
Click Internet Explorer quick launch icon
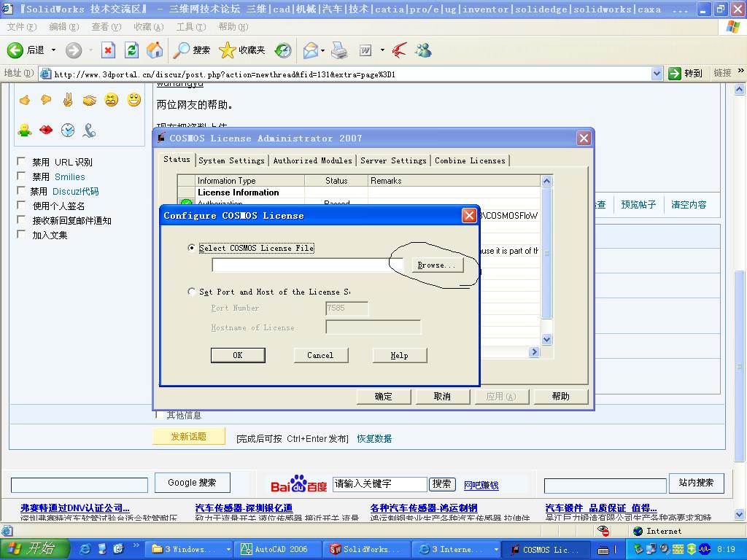tap(85, 549)
